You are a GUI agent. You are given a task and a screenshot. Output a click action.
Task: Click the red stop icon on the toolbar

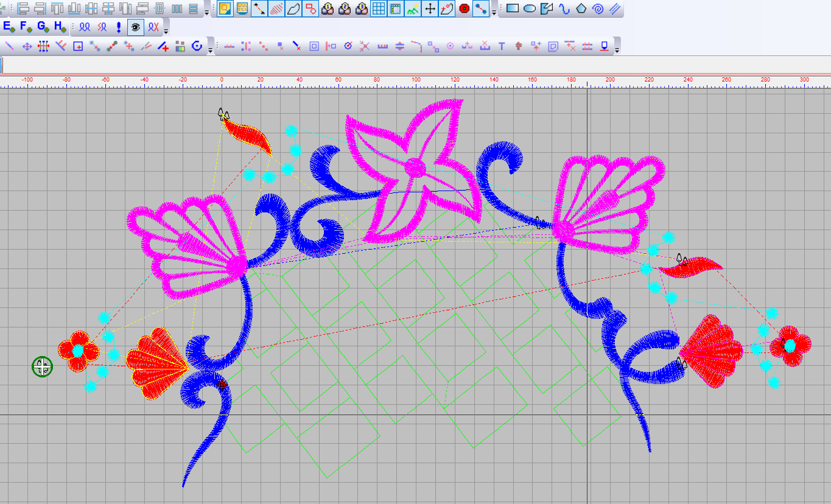point(465,10)
